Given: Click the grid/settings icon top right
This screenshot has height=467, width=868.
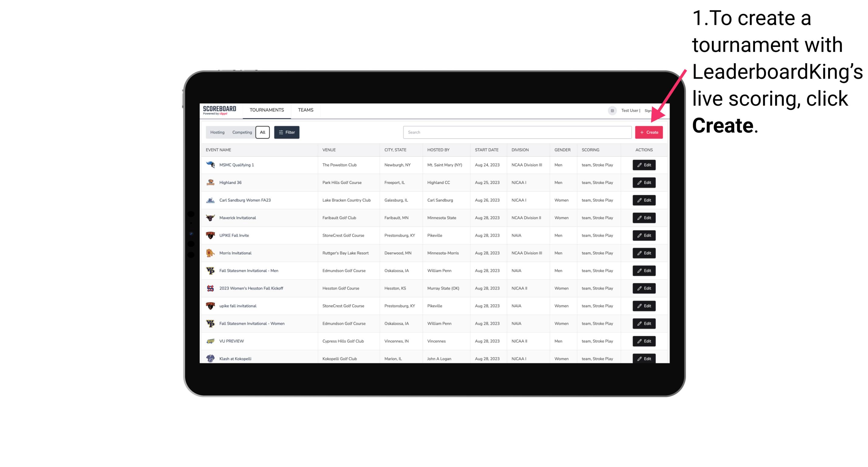Looking at the screenshot, I should [x=612, y=110].
